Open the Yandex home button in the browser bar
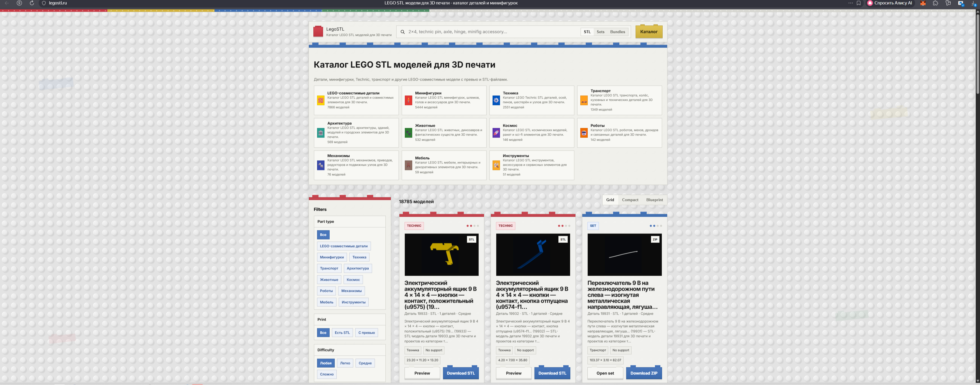 point(19,3)
